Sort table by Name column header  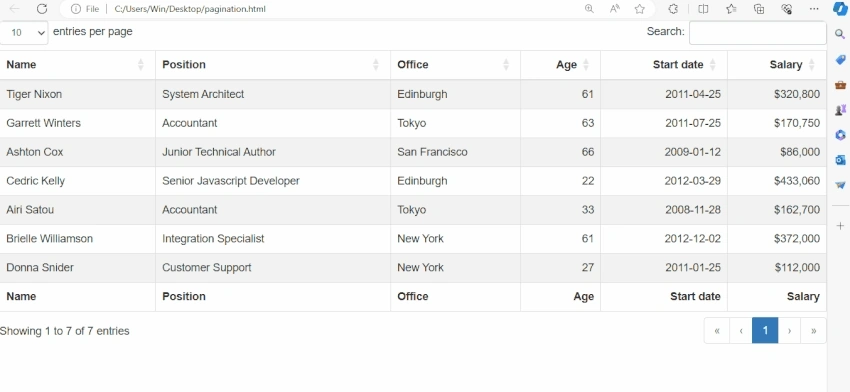point(78,65)
